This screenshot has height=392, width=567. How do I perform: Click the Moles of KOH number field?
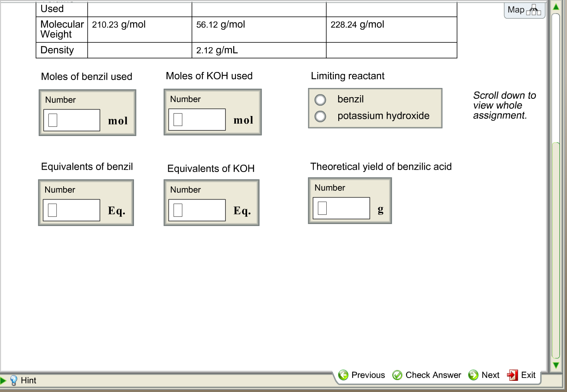197,119
